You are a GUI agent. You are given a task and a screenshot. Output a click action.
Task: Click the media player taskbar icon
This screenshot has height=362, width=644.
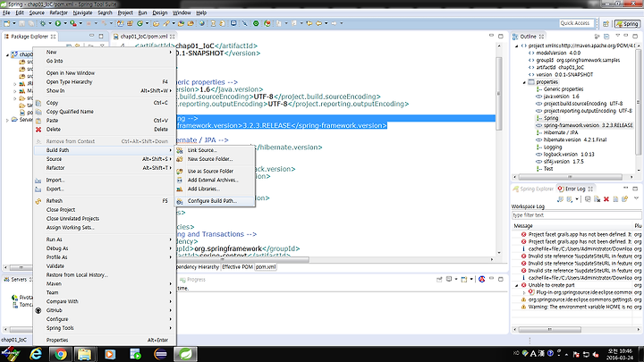pos(110,354)
